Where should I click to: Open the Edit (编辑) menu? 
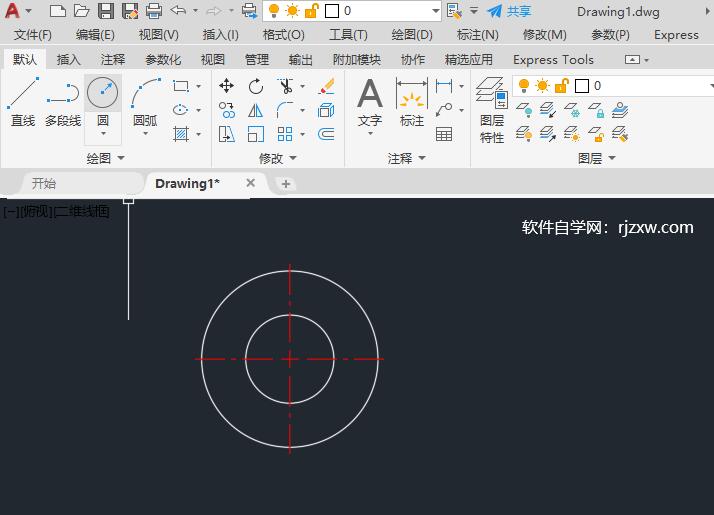(x=95, y=35)
